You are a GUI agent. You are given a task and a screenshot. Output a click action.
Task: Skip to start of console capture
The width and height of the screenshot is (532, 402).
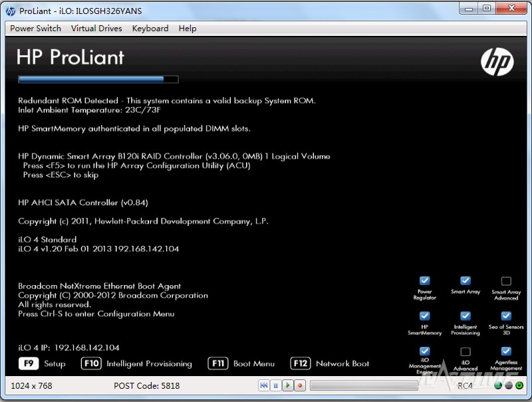coord(264,385)
